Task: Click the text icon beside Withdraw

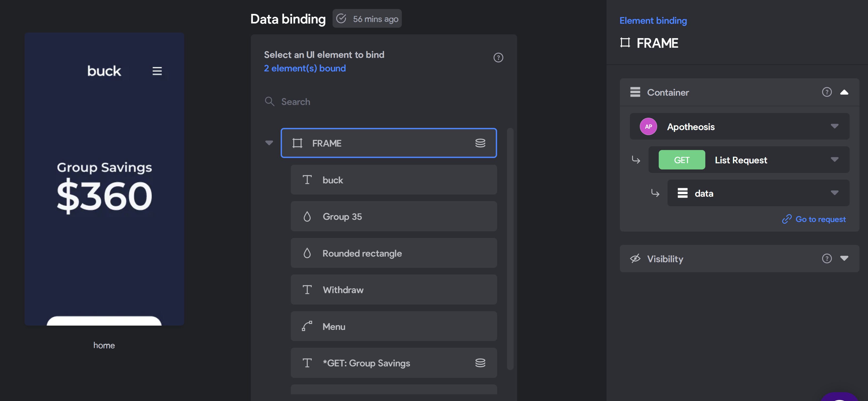Action: click(x=307, y=289)
